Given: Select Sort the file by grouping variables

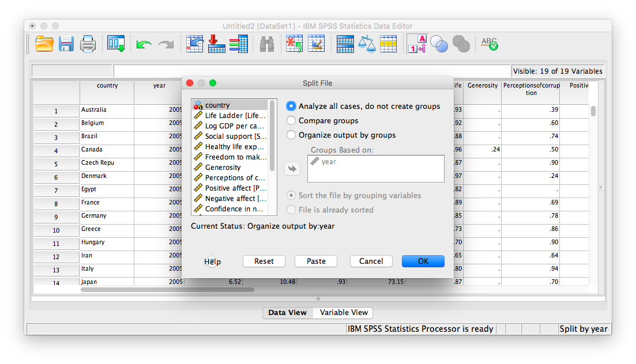Looking at the screenshot, I should click(291, 195).
